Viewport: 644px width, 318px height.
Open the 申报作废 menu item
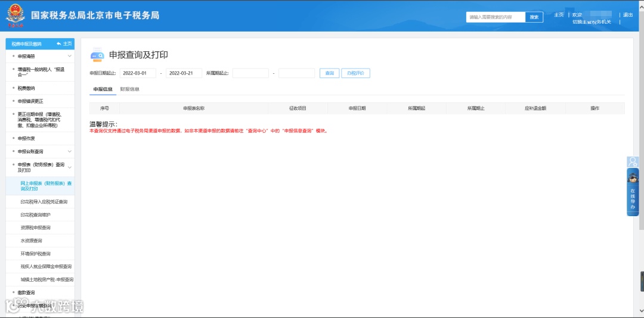[x=41, y=139]
